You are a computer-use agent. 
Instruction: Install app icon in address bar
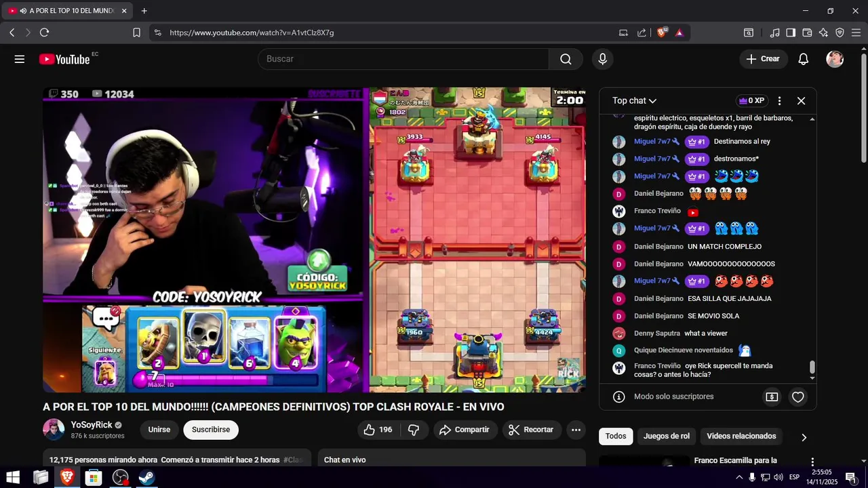coord(624,33)
